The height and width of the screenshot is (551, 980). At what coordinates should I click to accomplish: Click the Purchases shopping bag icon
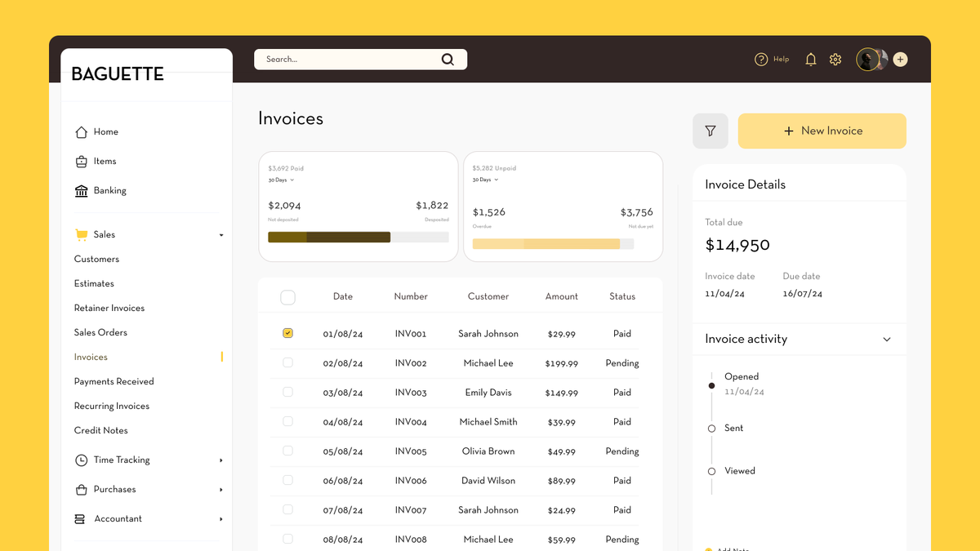click(81, 490)
